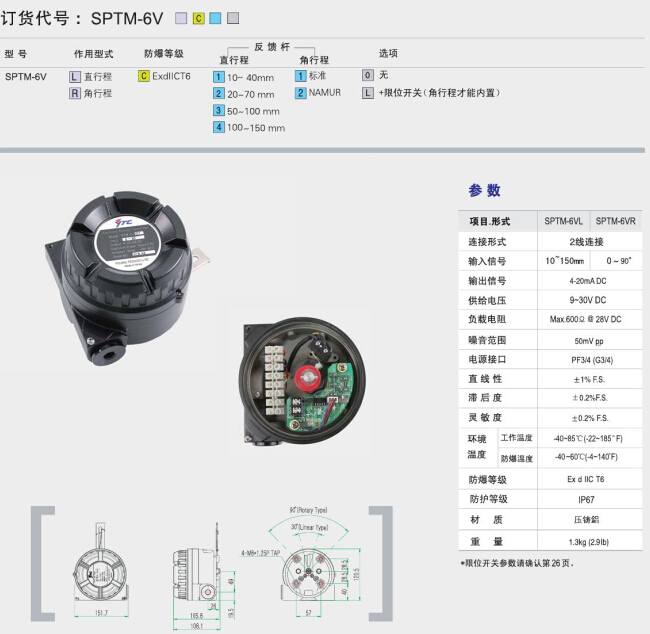Open the photo showing the transmitter's internal circuit
The image size is (650, 634).
point(303,381)
